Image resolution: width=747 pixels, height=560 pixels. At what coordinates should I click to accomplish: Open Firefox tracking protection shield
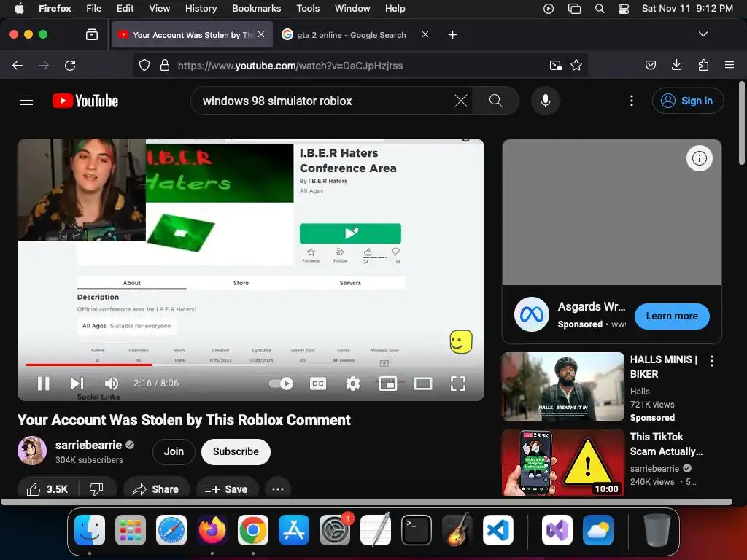(x=144, y=65)
